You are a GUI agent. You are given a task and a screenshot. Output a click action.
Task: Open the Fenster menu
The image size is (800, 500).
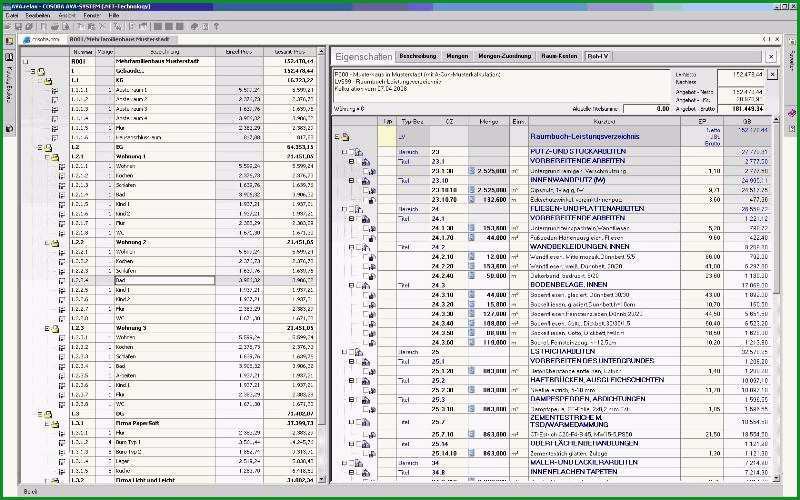point(92,16)
